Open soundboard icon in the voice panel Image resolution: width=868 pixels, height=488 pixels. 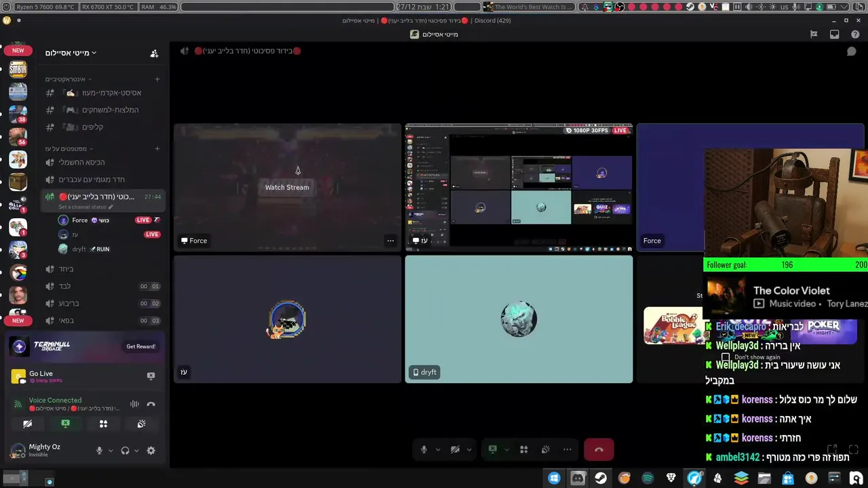[141, 424]
